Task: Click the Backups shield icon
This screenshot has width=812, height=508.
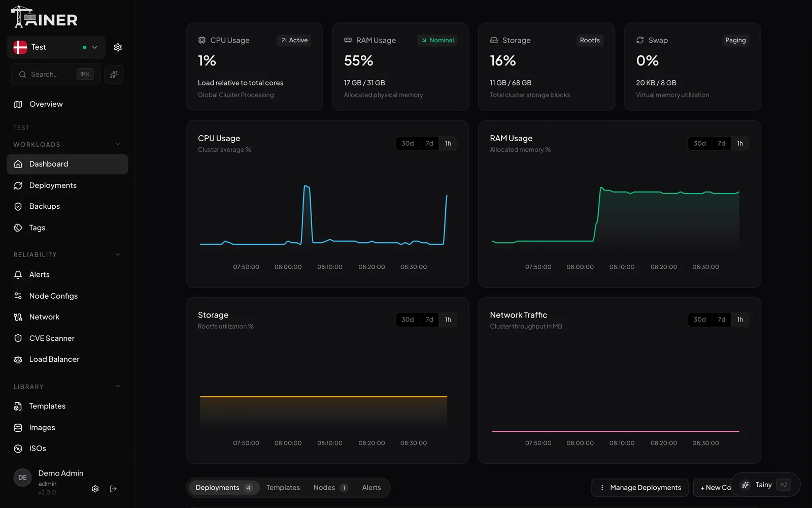Action: click(x=18, y=206)
